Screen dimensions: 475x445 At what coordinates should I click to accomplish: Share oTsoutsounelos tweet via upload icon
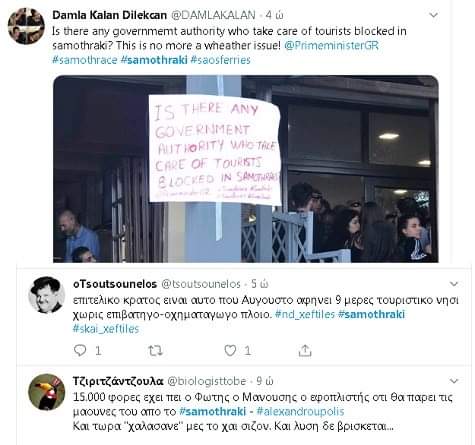click(x=305, y=350)
